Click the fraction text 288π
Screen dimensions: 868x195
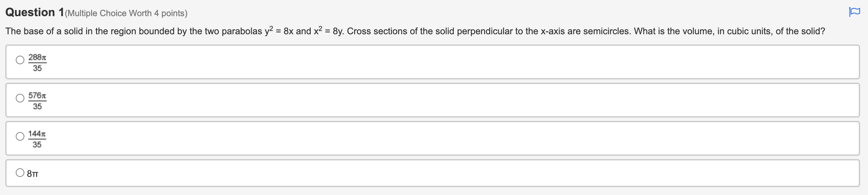[37, 57]
